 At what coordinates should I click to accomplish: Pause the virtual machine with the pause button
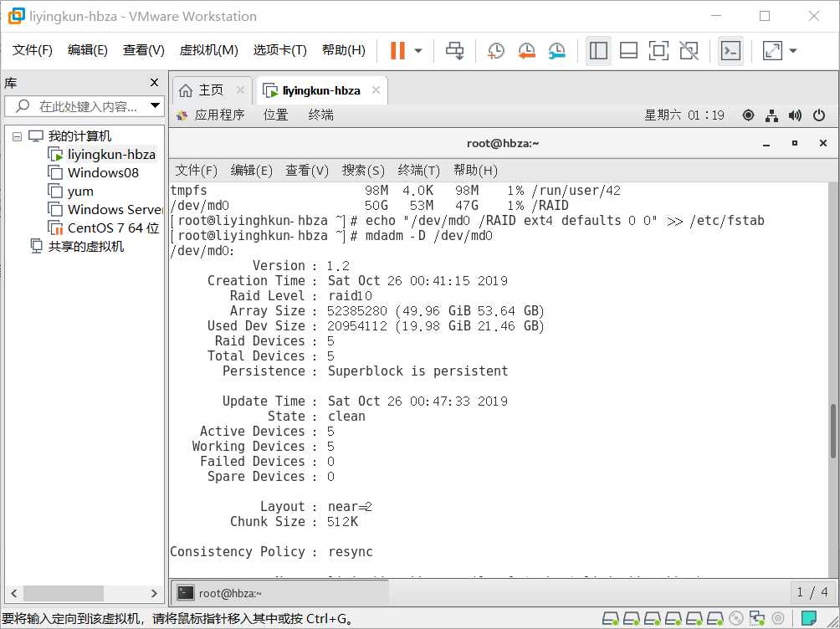[x=397, y=51]
